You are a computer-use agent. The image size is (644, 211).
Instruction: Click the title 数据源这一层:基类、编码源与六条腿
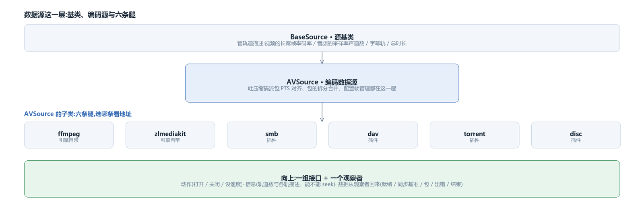click(80, 15)
